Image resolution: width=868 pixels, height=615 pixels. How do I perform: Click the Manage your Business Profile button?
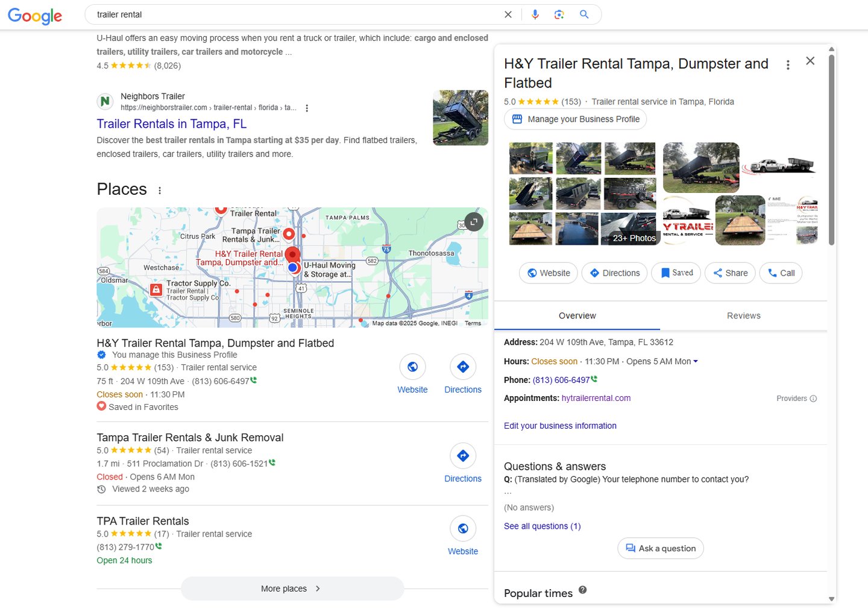tap(576, 119)
